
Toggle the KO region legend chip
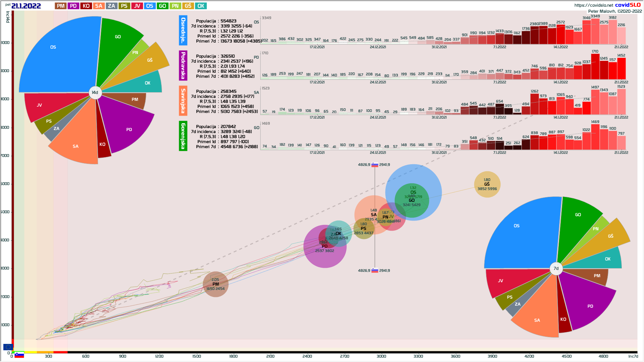point(86,6)
